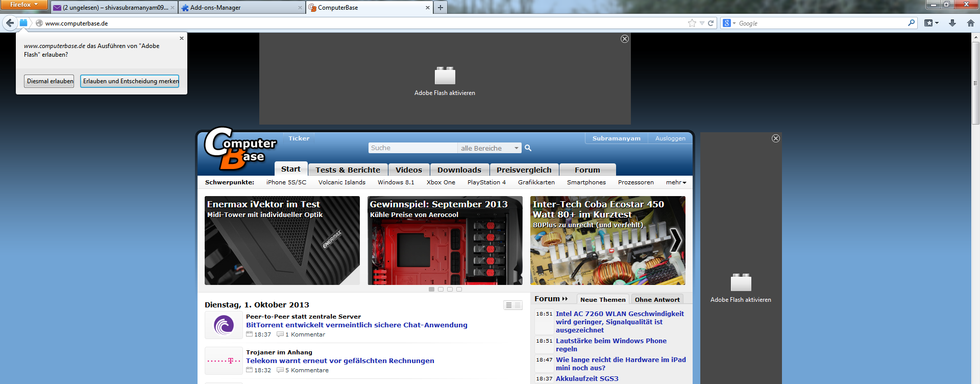Open the Xbox One topic link
The width and height of the screenshot is (980, 384).
pos(441,182)
